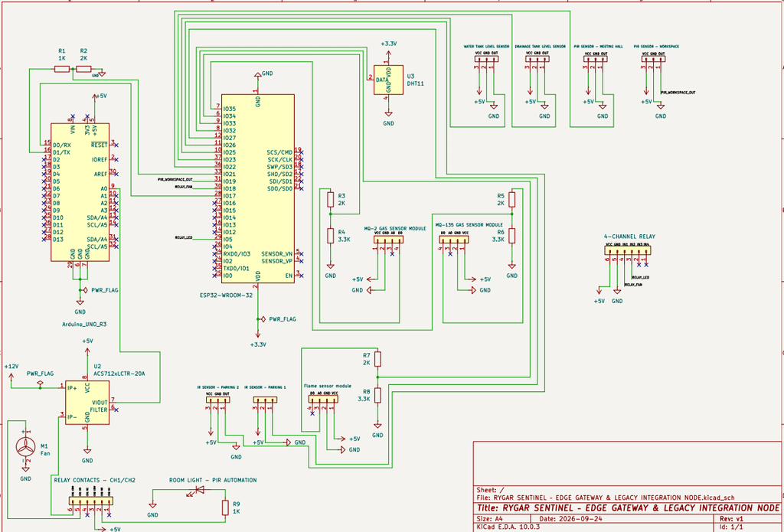Click the R6 3.3K resistor symbol
The height and width of the screenshot is (532, 784).
pos(511,236)
